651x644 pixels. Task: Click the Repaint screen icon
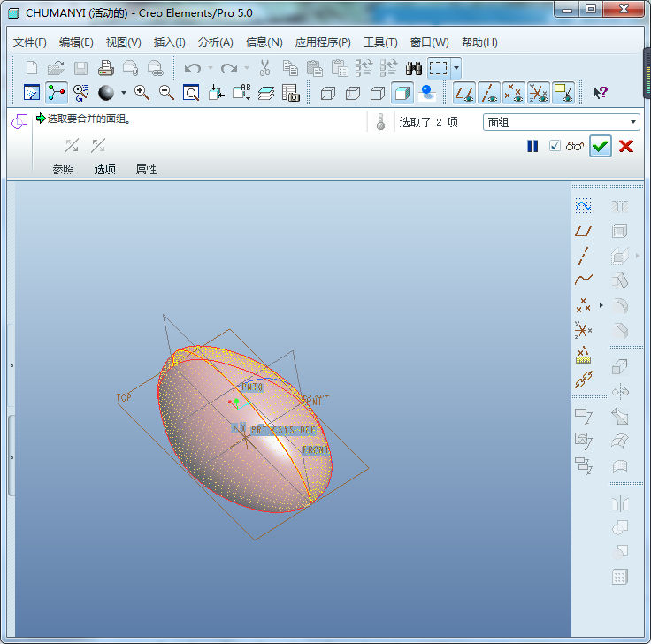click(32, 93)
